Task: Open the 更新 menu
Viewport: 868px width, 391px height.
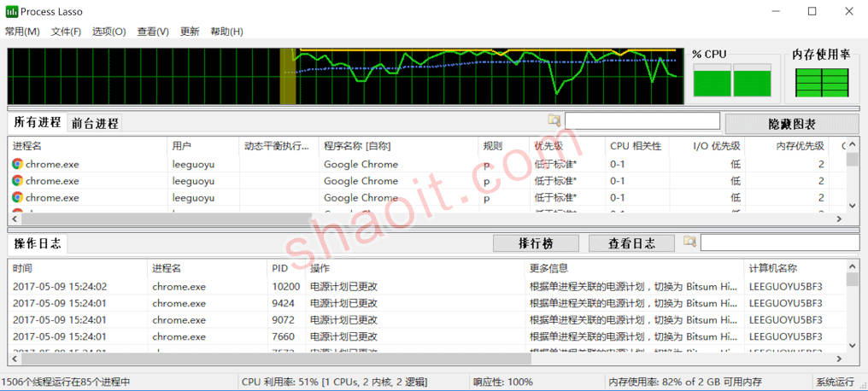Action: tap(190, 32)
